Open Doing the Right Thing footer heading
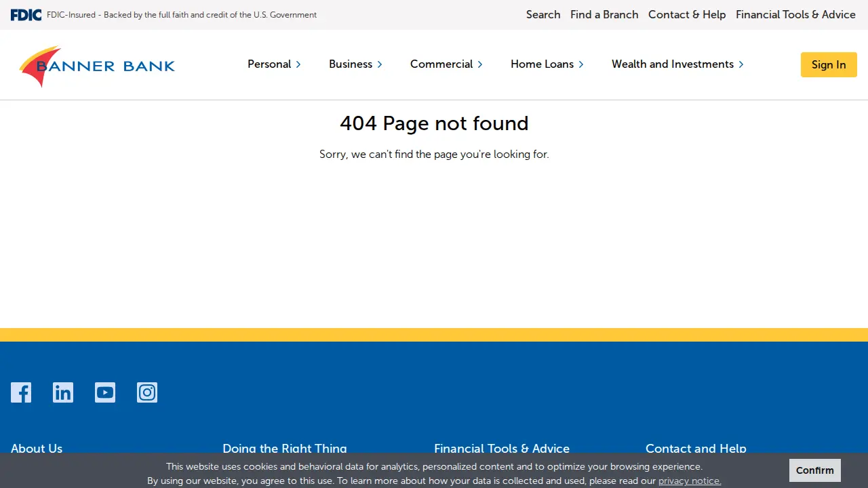Screen dimensions: 868x488 [x=285, y=448]
